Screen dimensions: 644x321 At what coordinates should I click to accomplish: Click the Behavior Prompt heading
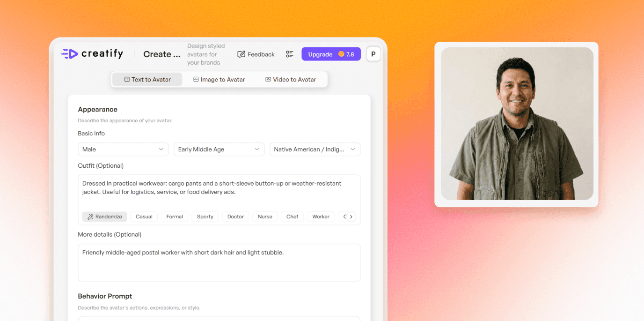pos(105,296)
